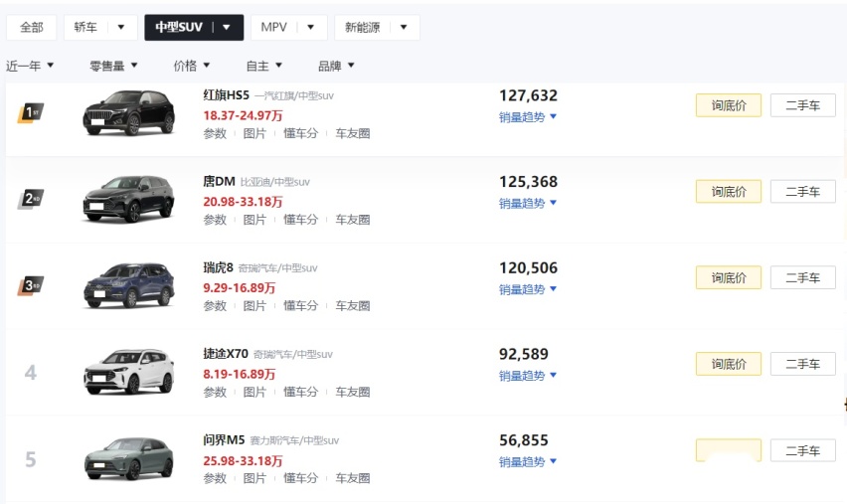
Task: View 懂车分 for 唐DM
Action: pyautogui.click(x=301, y=220)
